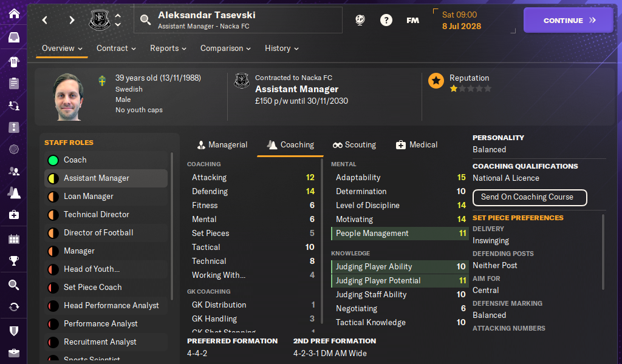Select the Loan Manager staff role

[88, 197]
